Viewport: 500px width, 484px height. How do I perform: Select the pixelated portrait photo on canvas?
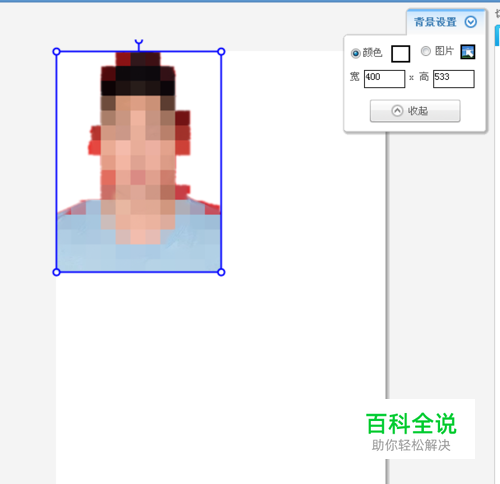click(x=139, y=162)
